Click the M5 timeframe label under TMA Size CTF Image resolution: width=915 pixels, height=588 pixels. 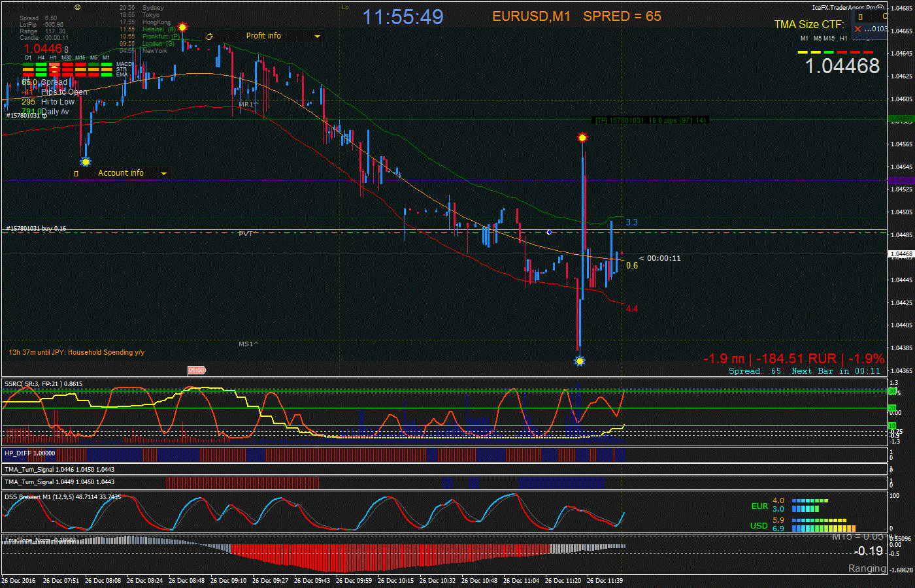click(x=817, y=39)
